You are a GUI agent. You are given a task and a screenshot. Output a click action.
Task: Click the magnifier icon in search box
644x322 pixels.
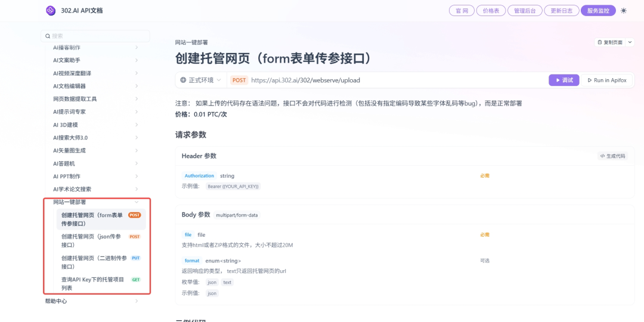pyautogui.click(x=48, y=36)
